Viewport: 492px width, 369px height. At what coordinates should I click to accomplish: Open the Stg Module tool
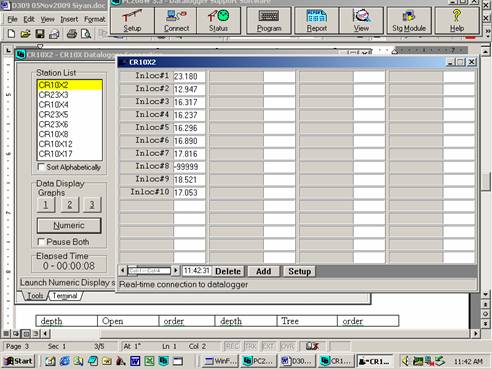[409, 21]
